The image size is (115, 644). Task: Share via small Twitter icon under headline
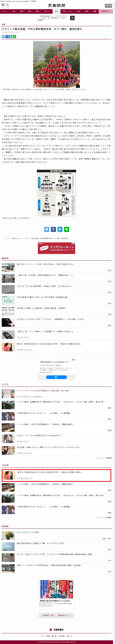3,37
